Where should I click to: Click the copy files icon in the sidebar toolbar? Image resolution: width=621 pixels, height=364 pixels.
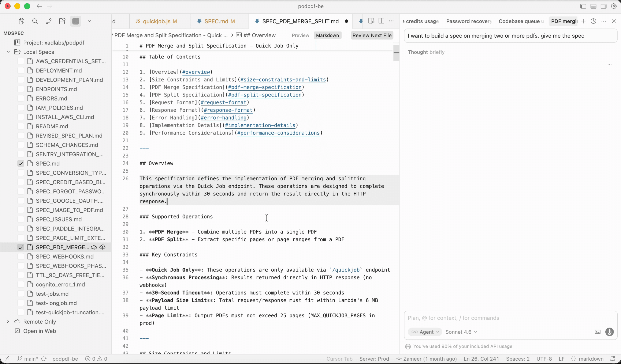tap(21, 21)
